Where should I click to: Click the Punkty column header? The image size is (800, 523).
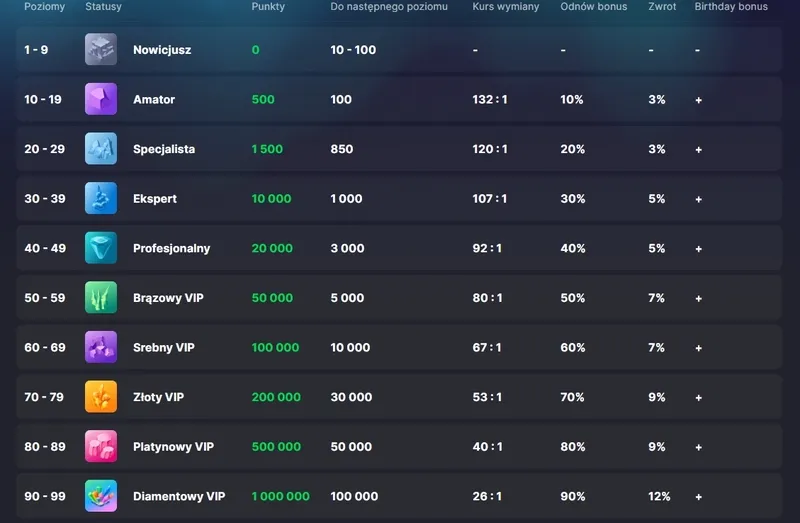point(268,7)
